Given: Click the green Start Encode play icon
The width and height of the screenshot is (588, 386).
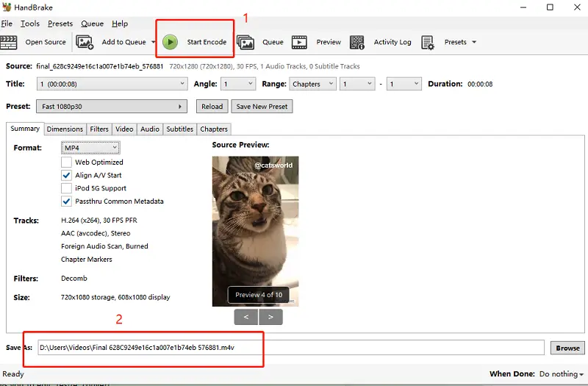Looking at the screenshot, I should (171, 42).
